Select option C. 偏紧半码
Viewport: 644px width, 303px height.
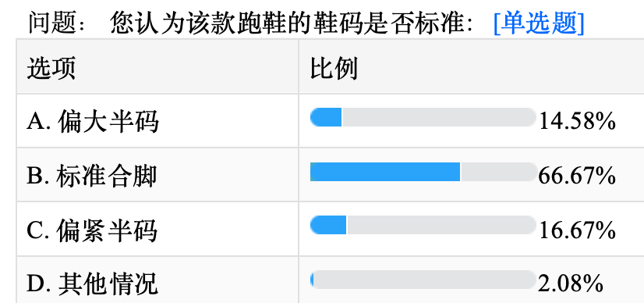click(x=92, y=230)
